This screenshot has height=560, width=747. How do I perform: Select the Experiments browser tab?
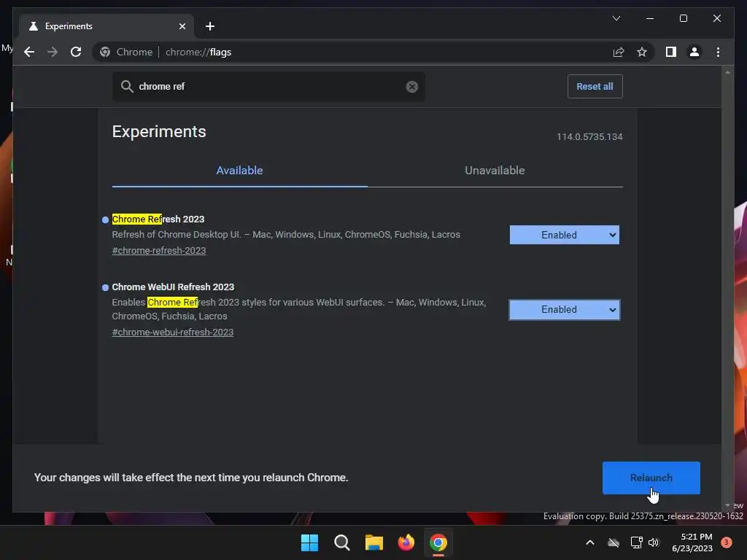pyautogui.click(x=106, y=26)
